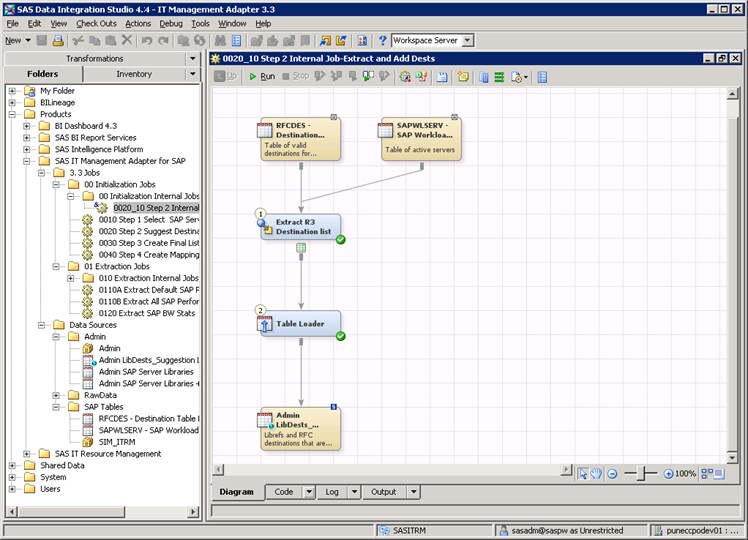Click the overview pane icon beside 100%
This screenshot has width=748, height=540.
click(713, 474)
